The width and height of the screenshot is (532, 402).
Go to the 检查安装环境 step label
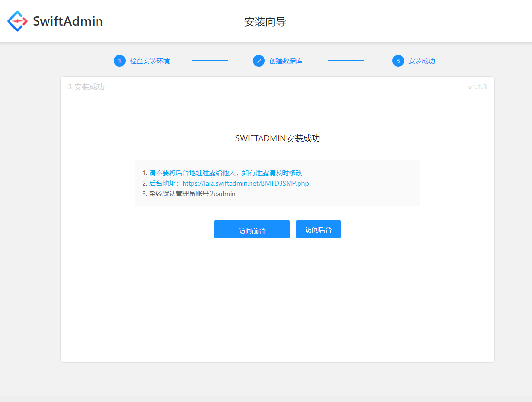pos(150,61)
